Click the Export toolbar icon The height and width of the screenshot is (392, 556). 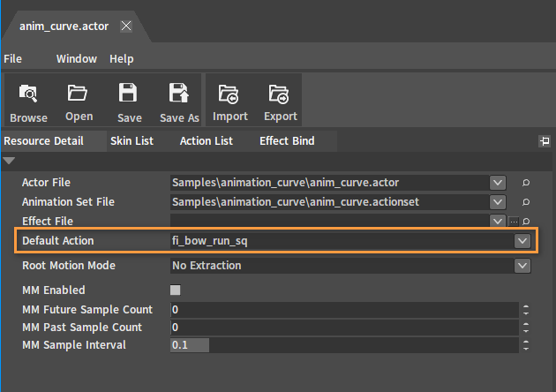[x=280, y=94]
